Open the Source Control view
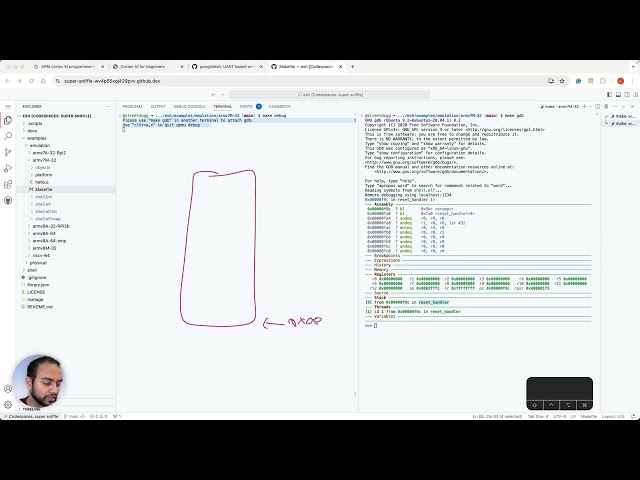 8,152
